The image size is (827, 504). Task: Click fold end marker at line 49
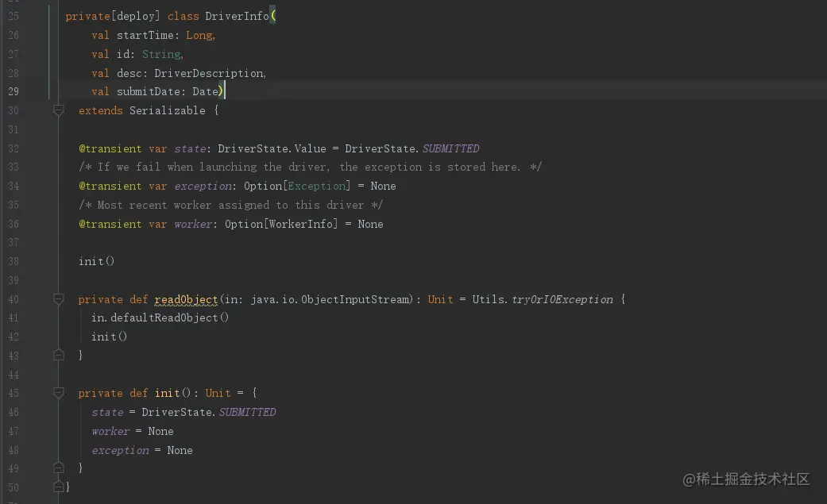pos(59,467)
